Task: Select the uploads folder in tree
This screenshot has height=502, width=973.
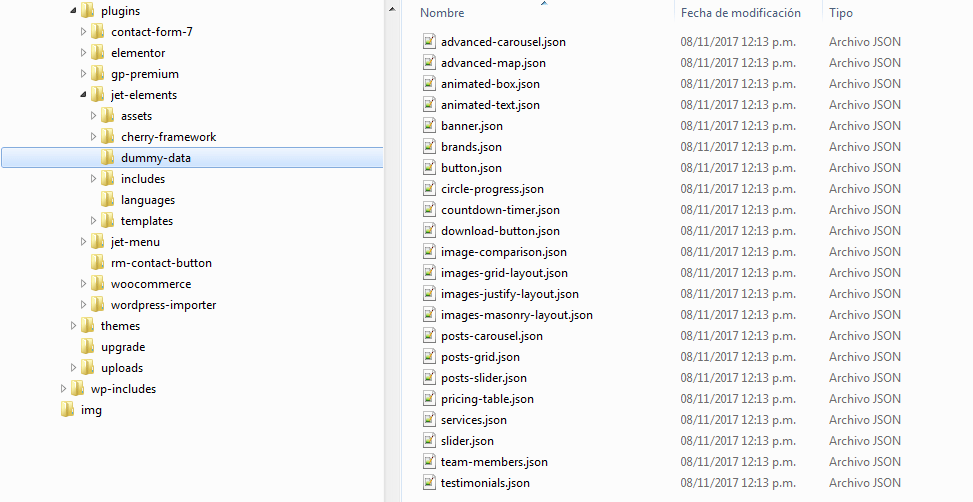Action: click(x=122, y=368)
